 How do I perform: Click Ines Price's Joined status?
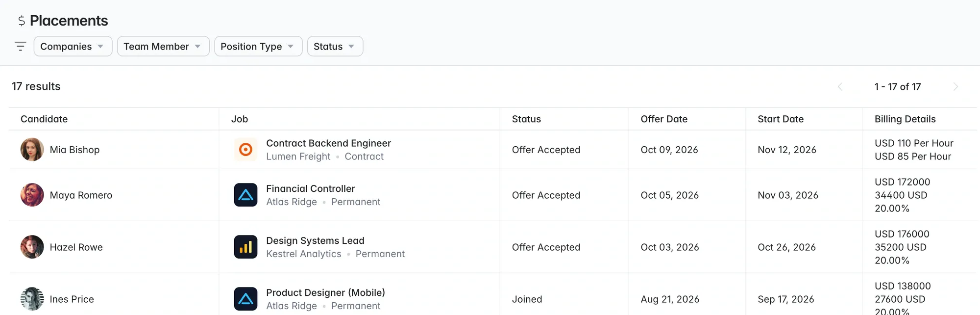(x=527, y=299)
